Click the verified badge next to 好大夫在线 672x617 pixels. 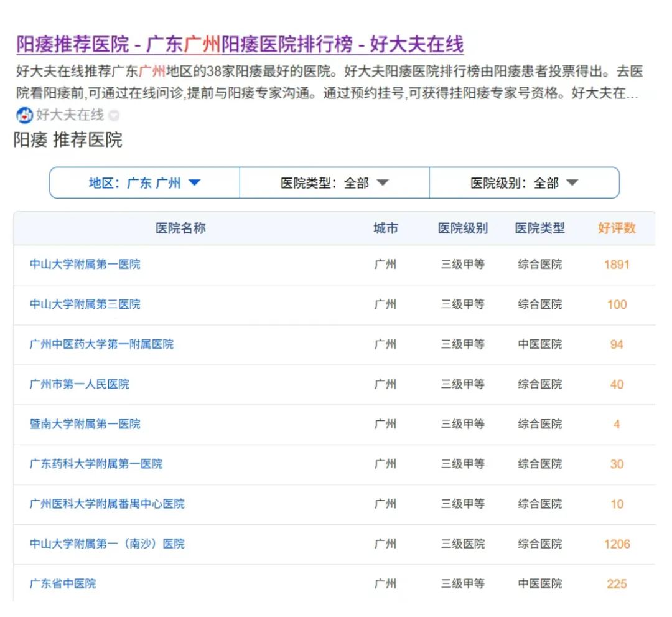(114, 115)
